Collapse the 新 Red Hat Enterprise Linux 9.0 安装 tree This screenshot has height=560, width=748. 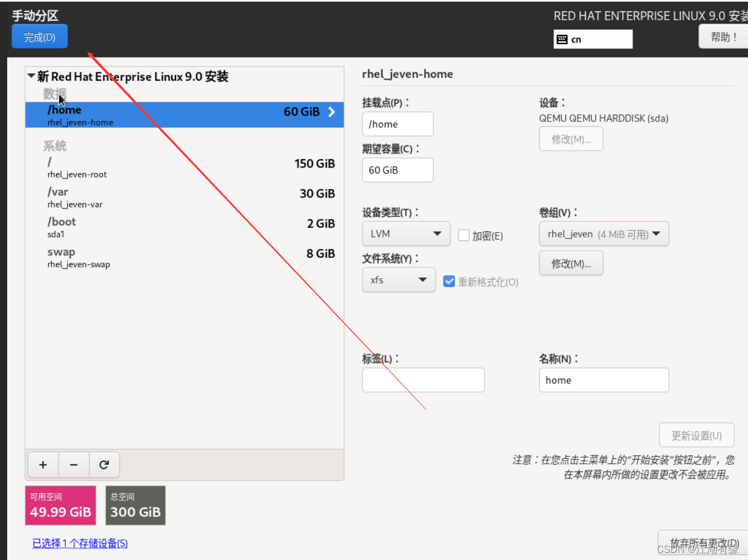coord(31,76)
